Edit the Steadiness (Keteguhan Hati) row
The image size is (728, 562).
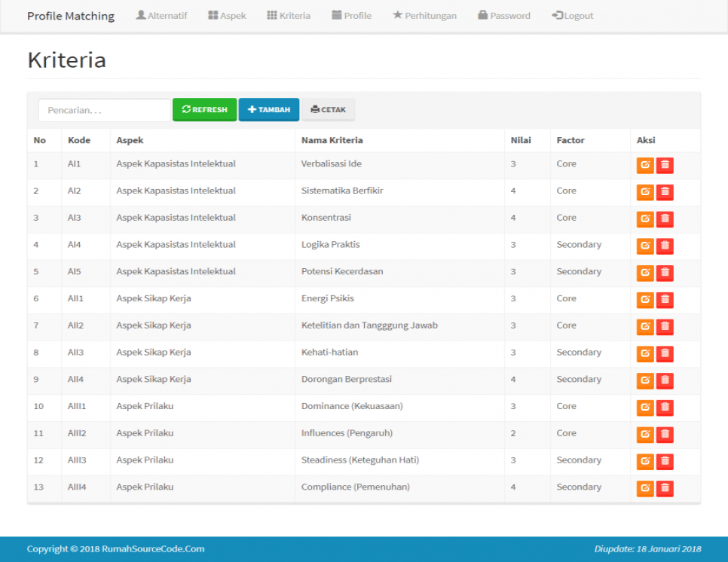[x=645, y=461]
